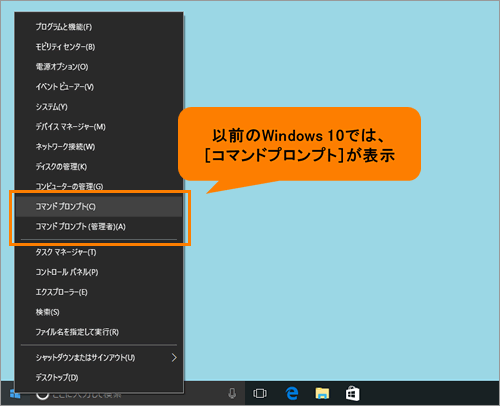Image resolution: width=500 pixels, height=406 pixels.
Task: Open タスク マネージャー(T)
Action: [99, 252]
